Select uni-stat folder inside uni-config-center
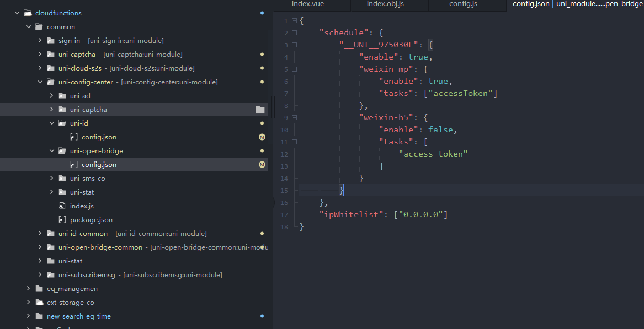The height and width of the screenshot is (329, 644). [82, 192]
